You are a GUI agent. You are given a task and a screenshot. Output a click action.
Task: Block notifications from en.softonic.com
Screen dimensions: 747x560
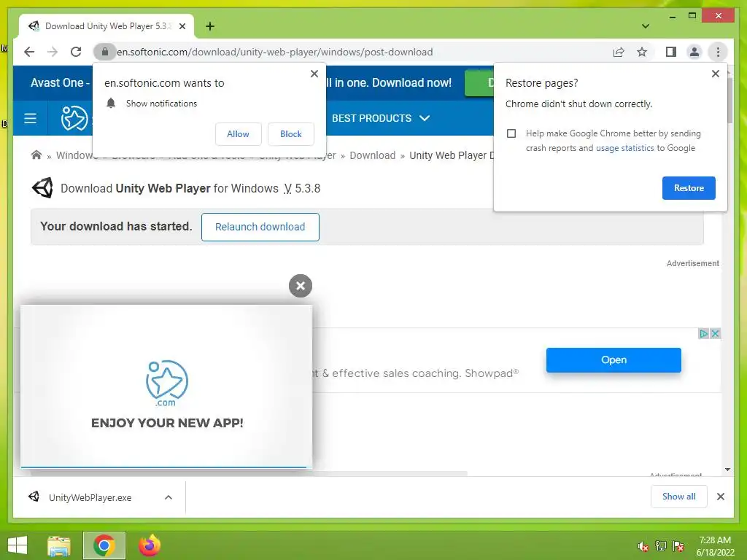point(290,134)
